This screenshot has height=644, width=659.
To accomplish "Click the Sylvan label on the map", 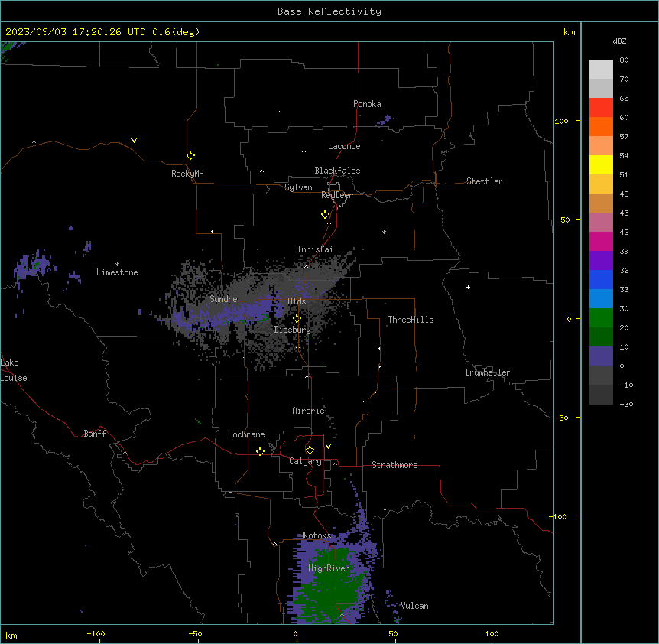I will point(298,187).
